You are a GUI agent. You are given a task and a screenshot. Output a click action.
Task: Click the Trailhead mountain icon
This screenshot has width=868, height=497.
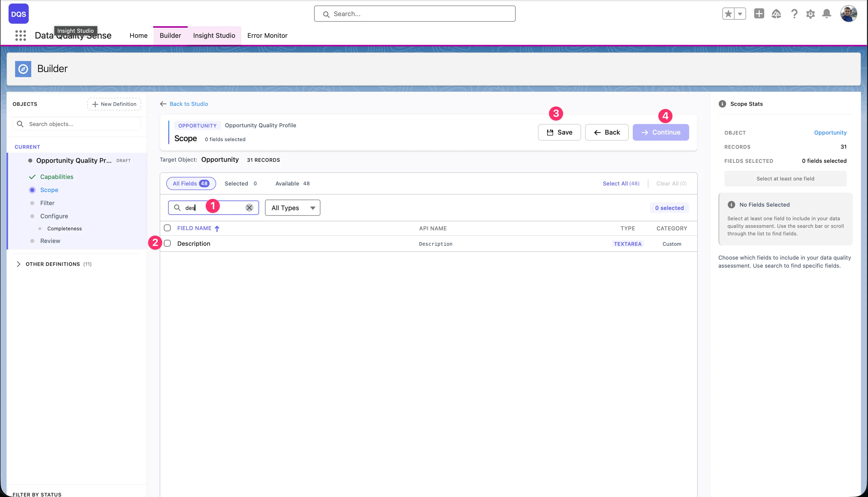[x=777, y=14]
